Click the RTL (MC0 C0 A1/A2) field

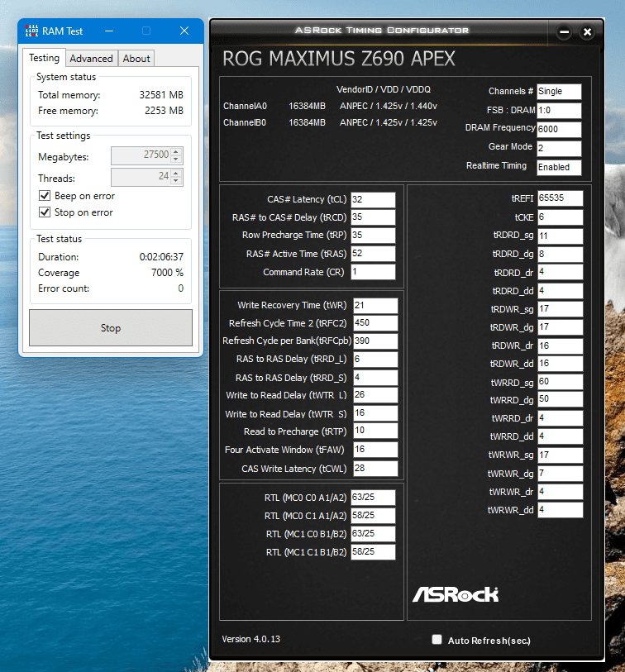click(373, 498)
